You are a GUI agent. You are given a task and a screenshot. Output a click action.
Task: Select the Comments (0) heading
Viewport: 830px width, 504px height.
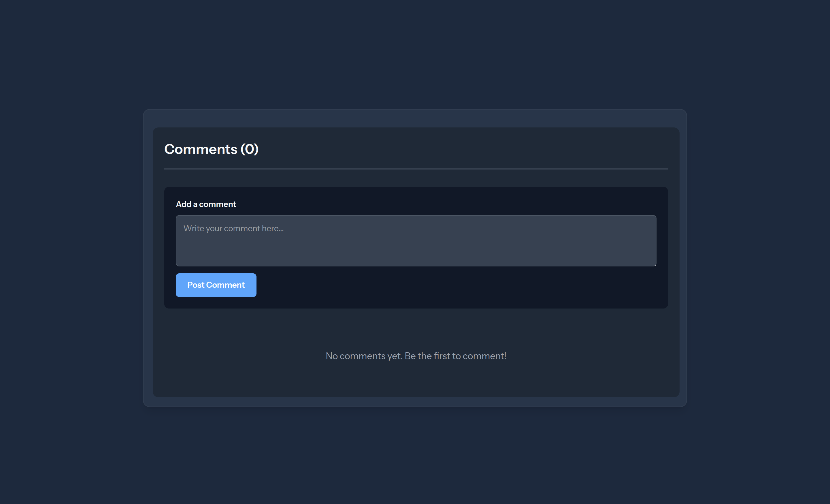[211, 149]
